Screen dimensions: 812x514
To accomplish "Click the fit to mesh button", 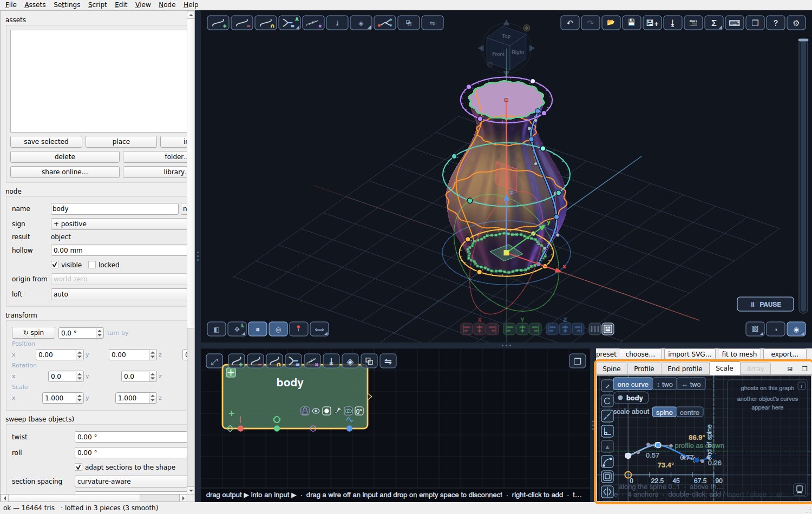I will [739, 354].
